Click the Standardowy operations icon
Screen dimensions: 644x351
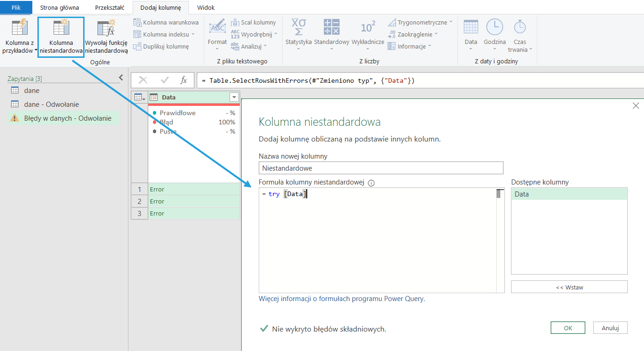[x=331, y=27]
